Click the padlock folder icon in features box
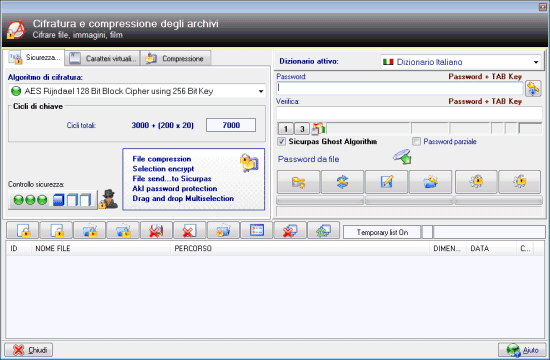Viewport: 550px width, 360px height. click(x=249, y=163)
